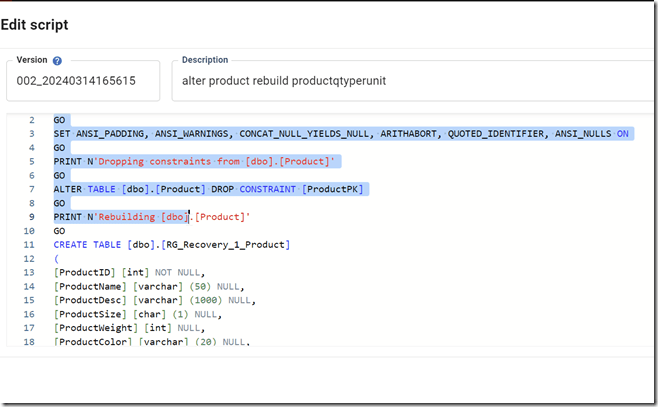Click the Version help question mark icon

(57, 61)
